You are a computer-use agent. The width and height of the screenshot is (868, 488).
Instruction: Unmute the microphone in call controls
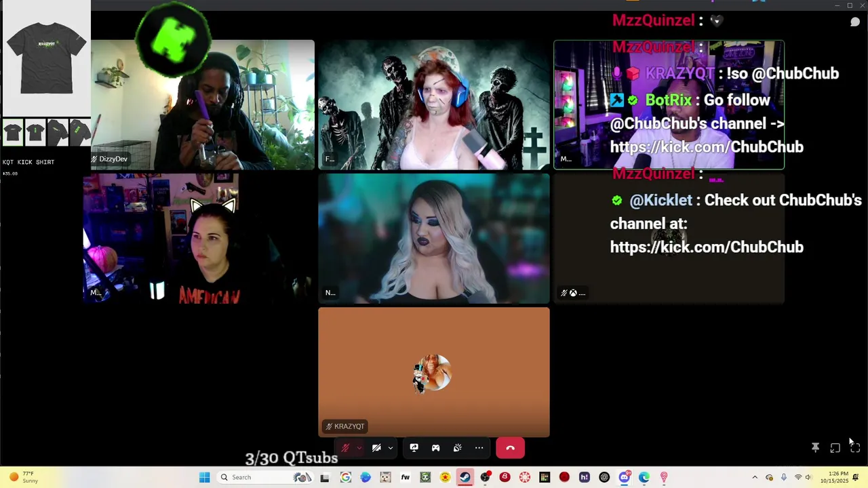(x=345, y=448)
